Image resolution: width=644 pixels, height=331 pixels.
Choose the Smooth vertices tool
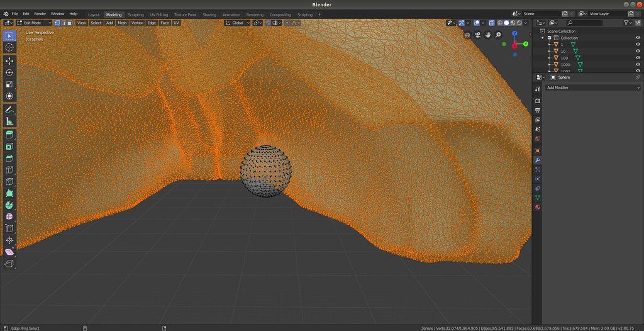click(9, 216)
